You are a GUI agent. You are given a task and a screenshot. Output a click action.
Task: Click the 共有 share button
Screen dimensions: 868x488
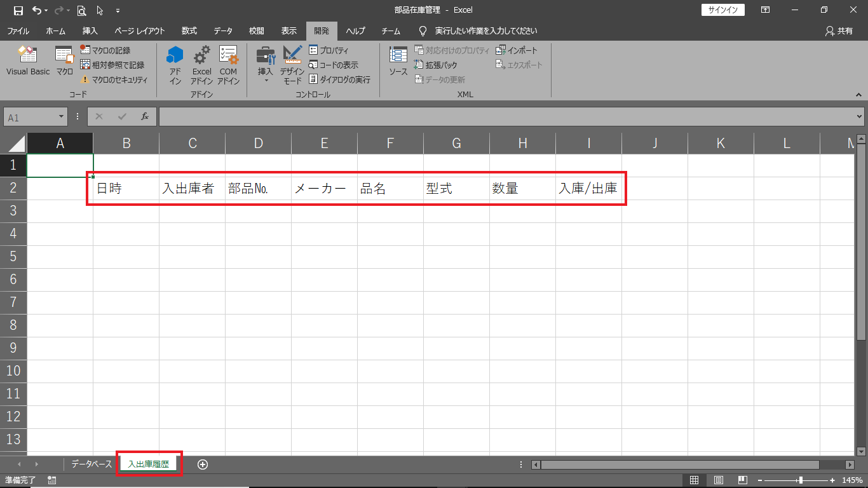(839, 30)
